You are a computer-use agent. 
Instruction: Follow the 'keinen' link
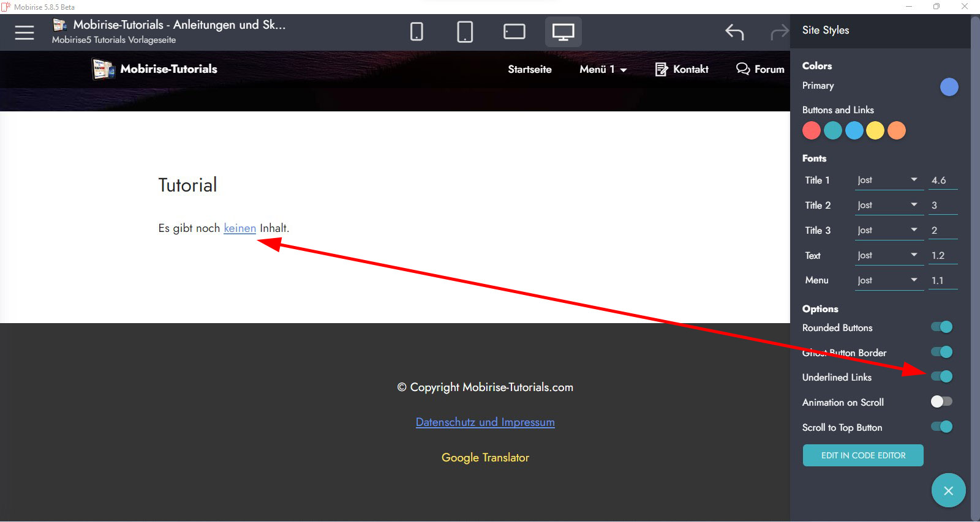coord(240,228)
